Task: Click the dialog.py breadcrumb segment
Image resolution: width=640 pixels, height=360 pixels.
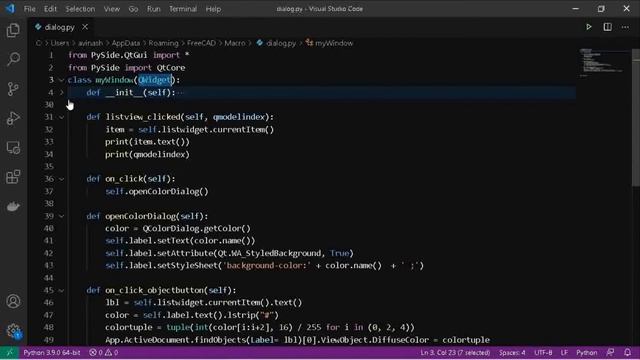Action: point(281,43)
